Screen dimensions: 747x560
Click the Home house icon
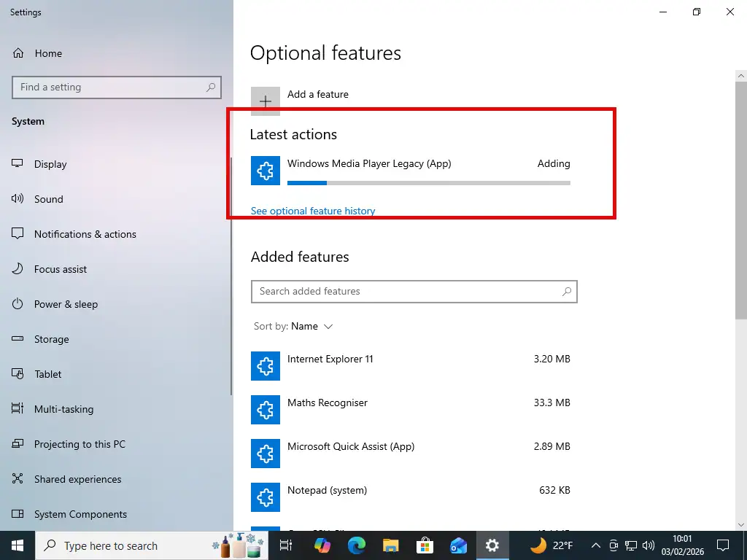(x=17, y=52)
